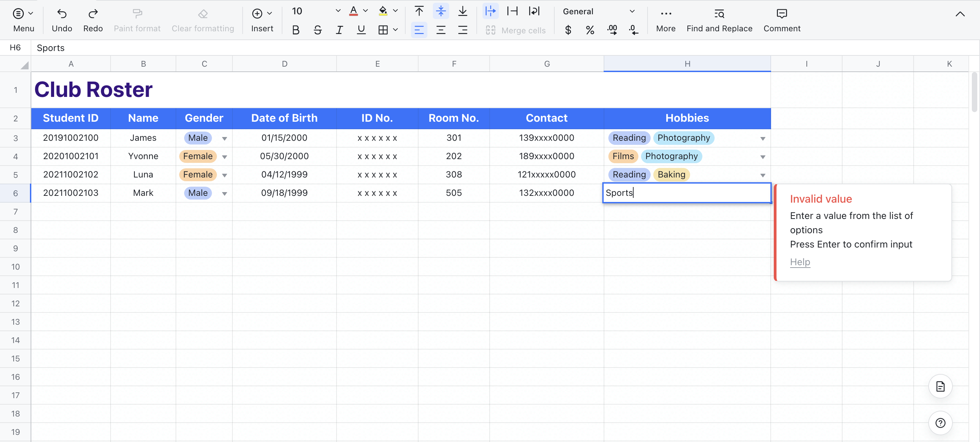Apply italic formatting
980x442 pixels.
(339, 30)
